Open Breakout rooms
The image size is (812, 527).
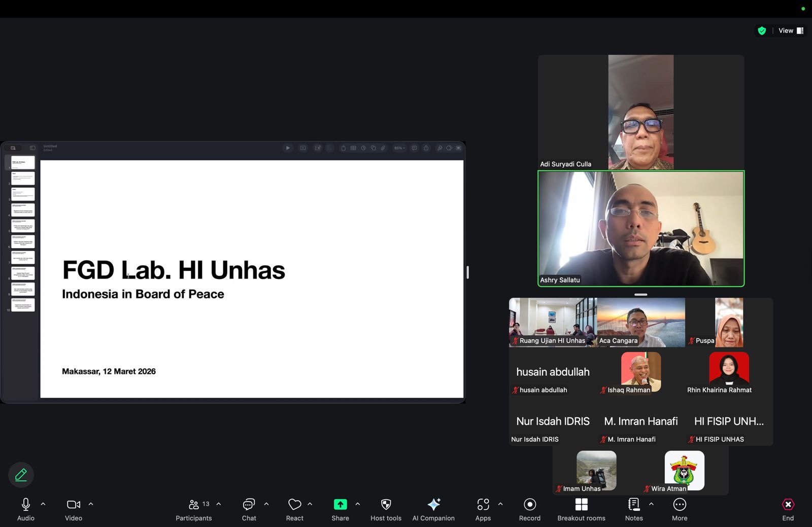point(581,509)
